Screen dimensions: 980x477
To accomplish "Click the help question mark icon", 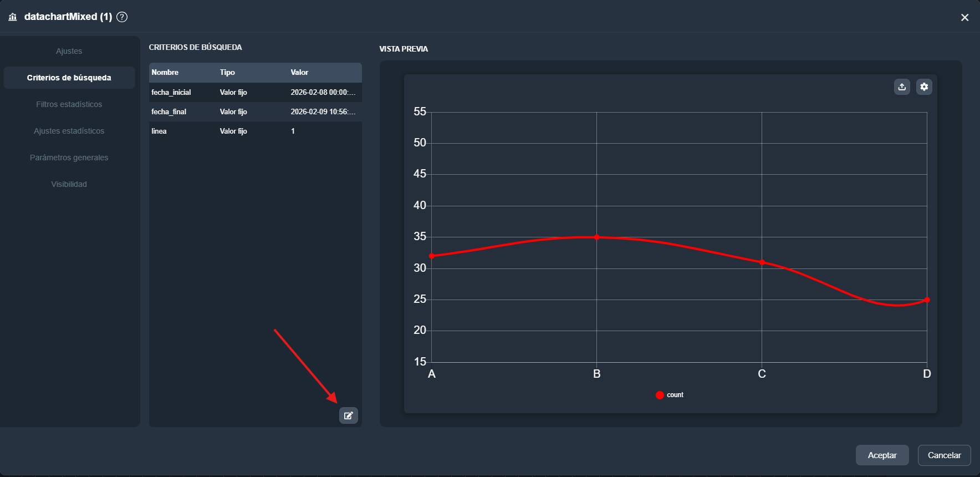I will click(x=122, y=17).
